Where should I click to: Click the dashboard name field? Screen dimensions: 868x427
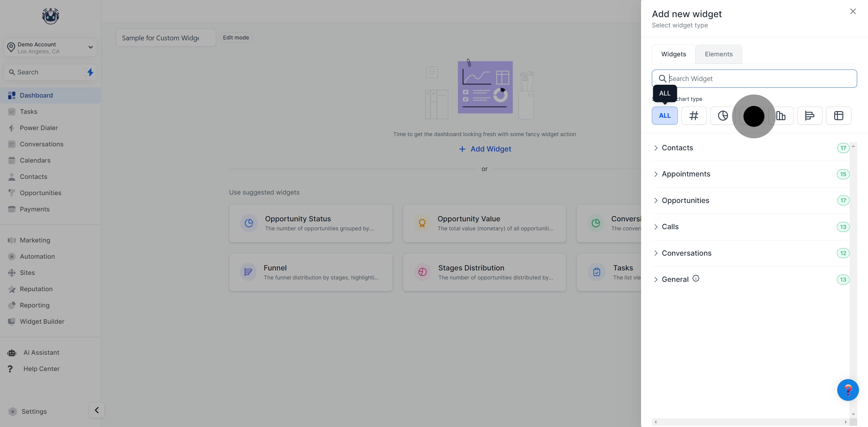[x=166, y=38]
